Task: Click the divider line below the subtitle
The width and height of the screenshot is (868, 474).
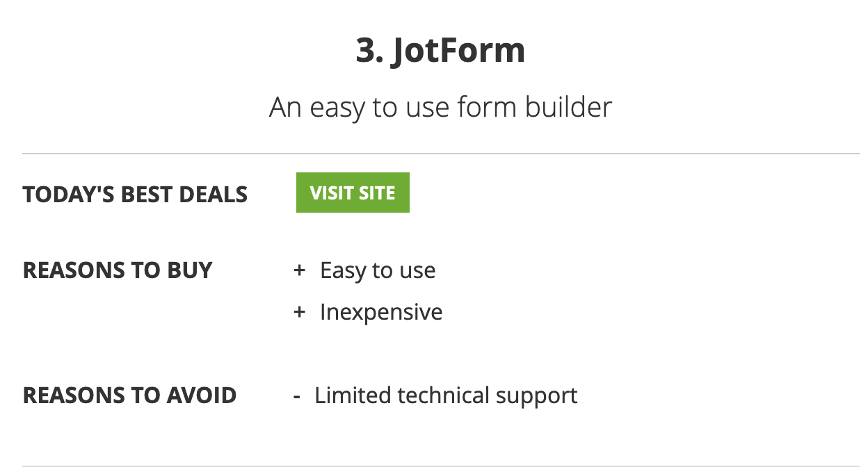Action: pyautogui.click(x=441, y=154)
